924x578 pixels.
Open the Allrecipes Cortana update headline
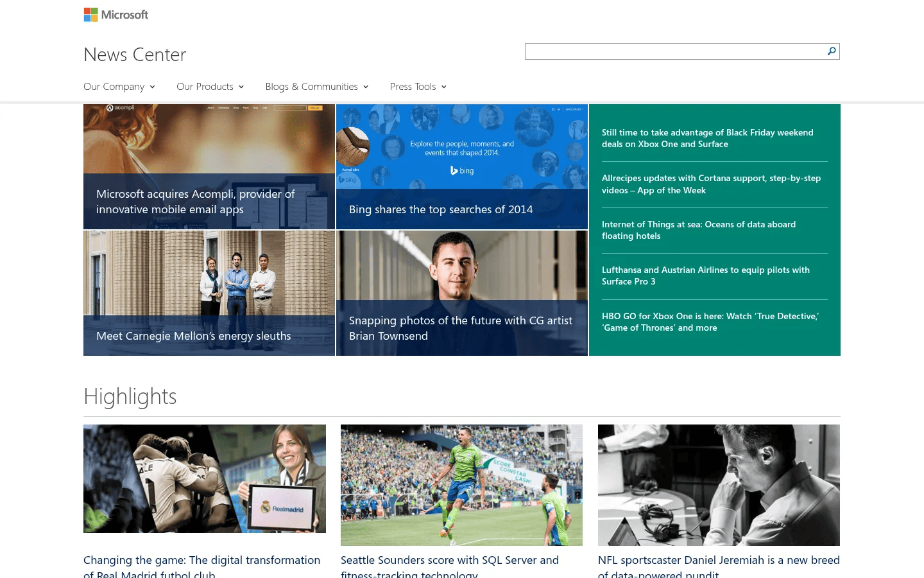click(711, 184)
